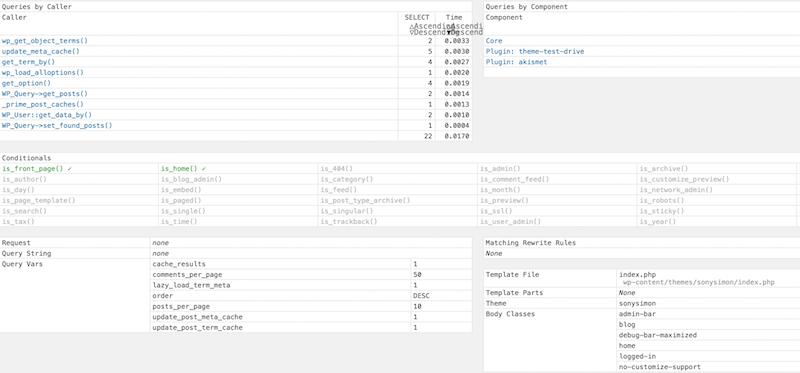Screen dimensions: 800x373
Task: Select the SELECT column header
Action: coord(417,17)
